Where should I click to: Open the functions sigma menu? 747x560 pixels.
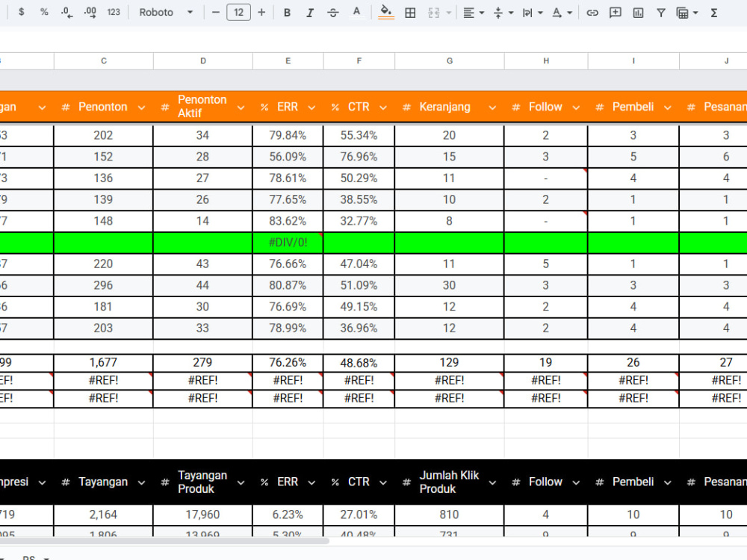(x=713, y=13)
